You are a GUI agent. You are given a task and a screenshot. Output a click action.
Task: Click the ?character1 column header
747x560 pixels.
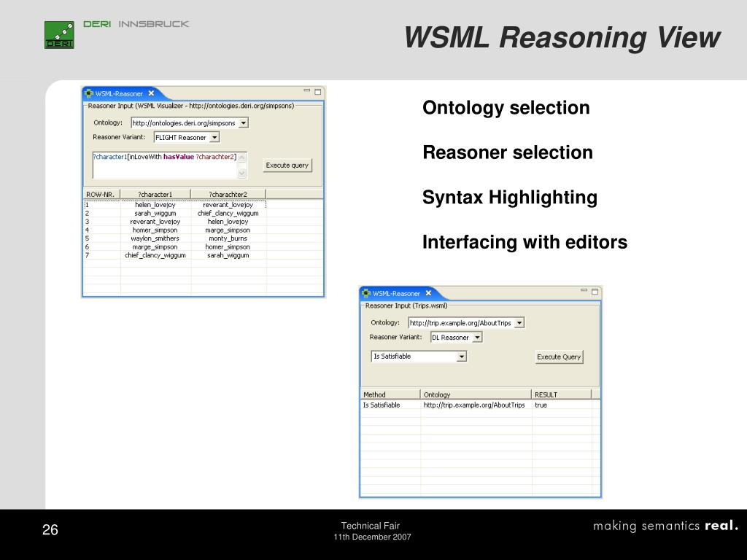tap(155, 194)
